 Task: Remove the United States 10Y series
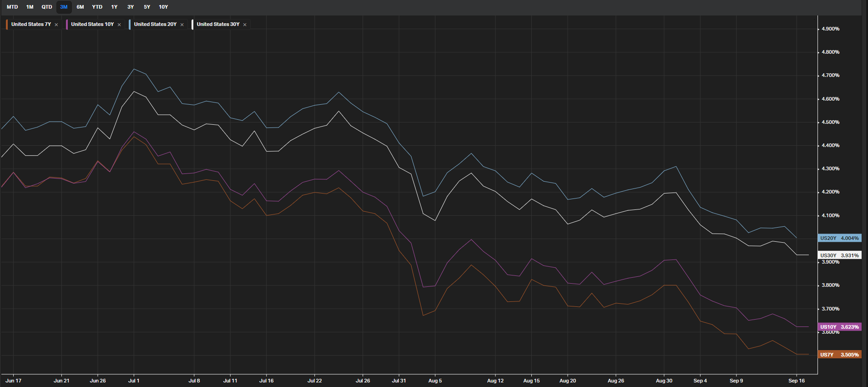point(119,25)
